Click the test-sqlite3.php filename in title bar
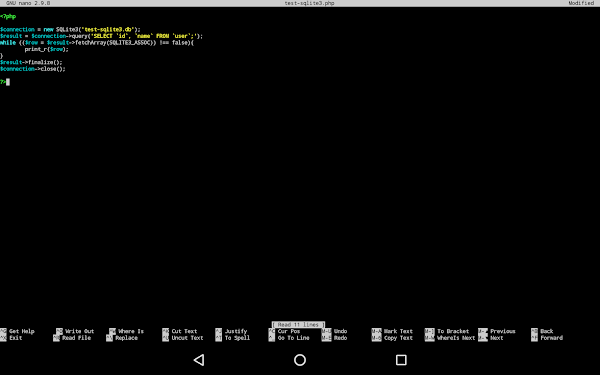This screenshot has height=375, width=600. (309, 3)
